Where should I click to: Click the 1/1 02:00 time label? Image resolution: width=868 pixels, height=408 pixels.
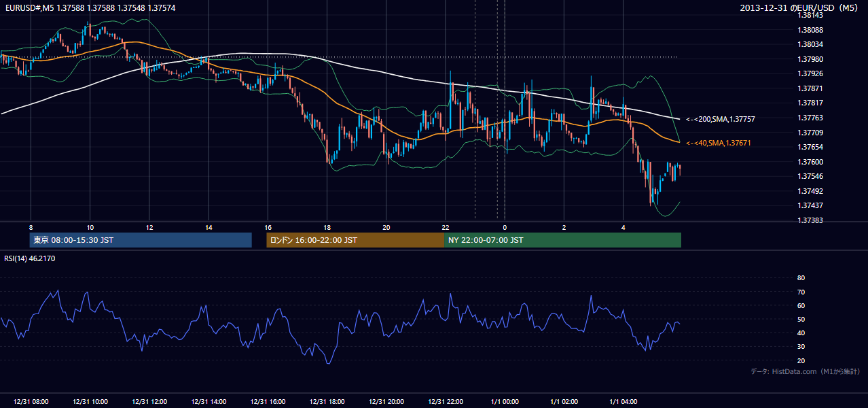564,401
